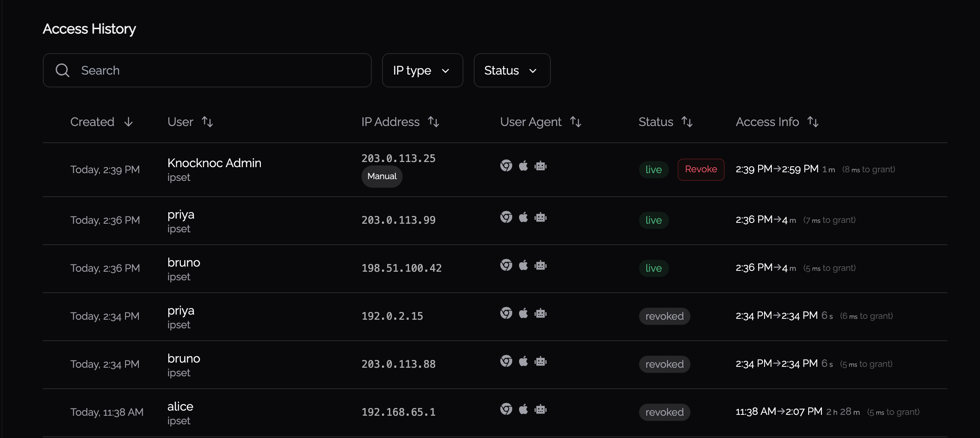Select the Knocknoc Admin user name
980x438 pixels.
pos(214,163)
